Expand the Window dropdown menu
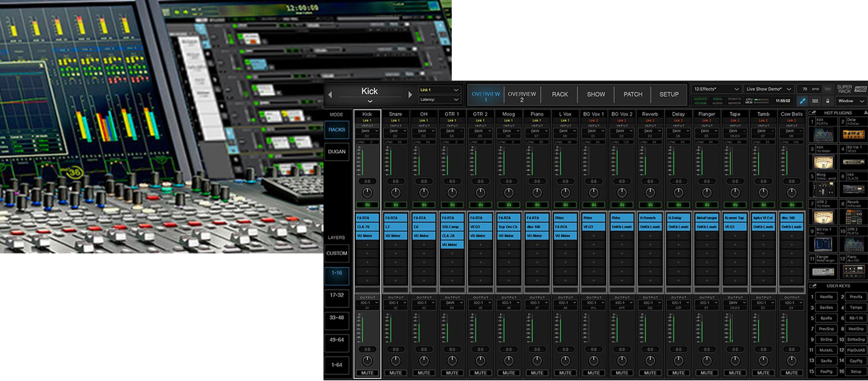 851,101
